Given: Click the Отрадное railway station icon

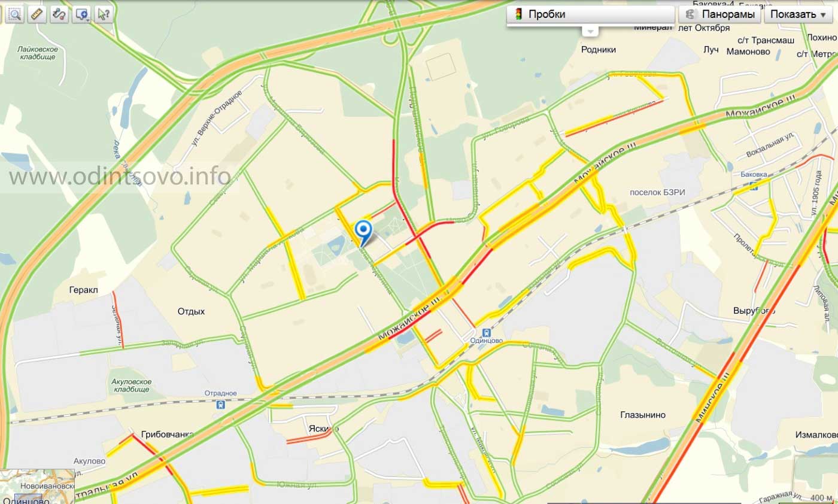Looking at the screenshot, I should pyautogui.click(x=221, y=405).
